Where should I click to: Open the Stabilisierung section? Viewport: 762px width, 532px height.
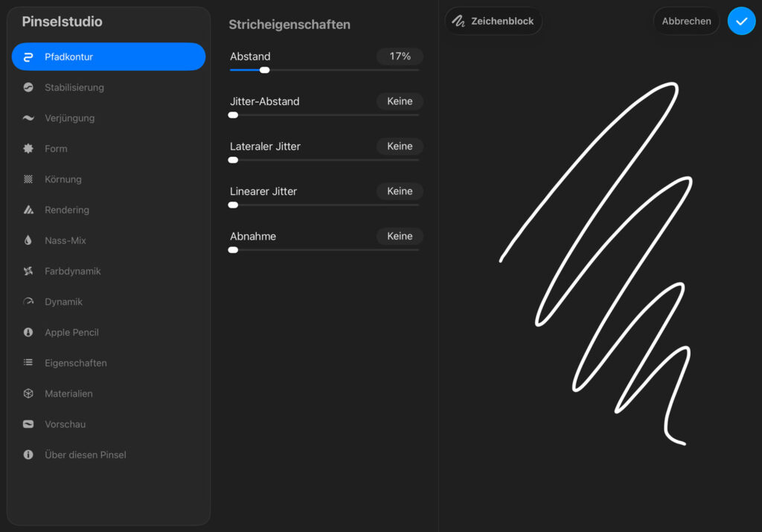[x=109, y=88]
